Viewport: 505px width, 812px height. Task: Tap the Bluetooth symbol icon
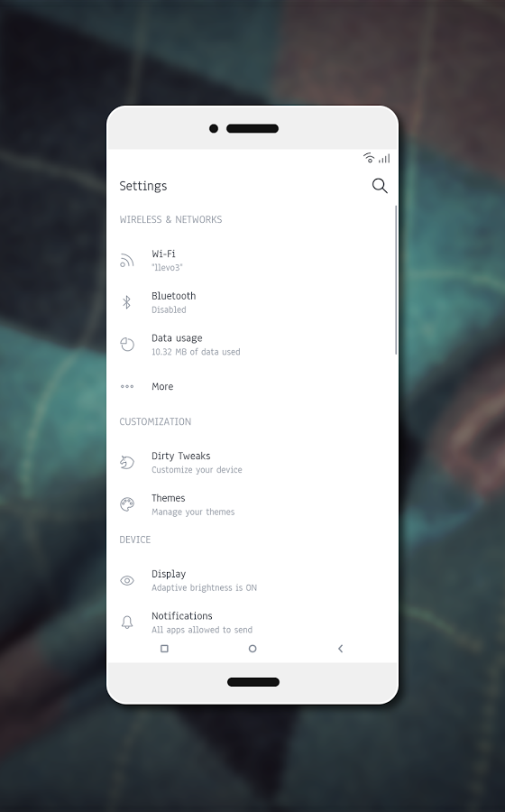127,302
